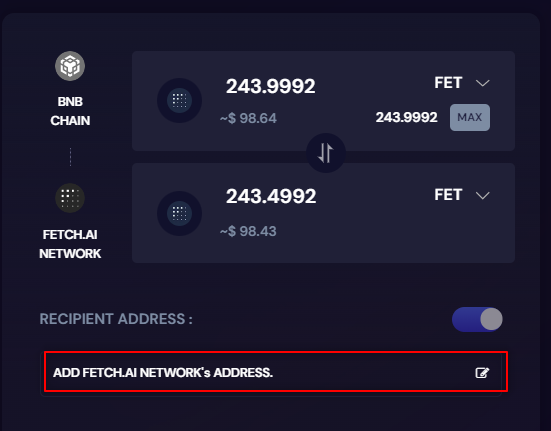The width and height of the screenshot is (551, 431).
Task: Expand the destination FET chevron arrow
Action: coord(482,195)
